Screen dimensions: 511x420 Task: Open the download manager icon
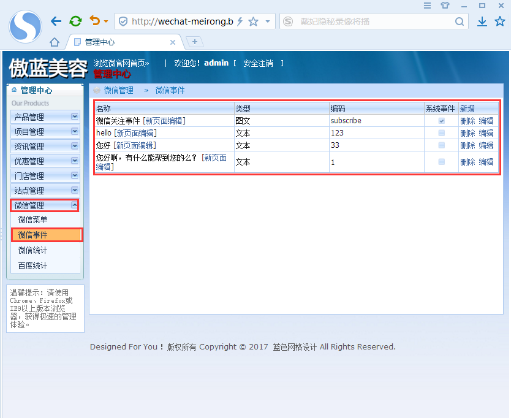[x=482, y=20]
